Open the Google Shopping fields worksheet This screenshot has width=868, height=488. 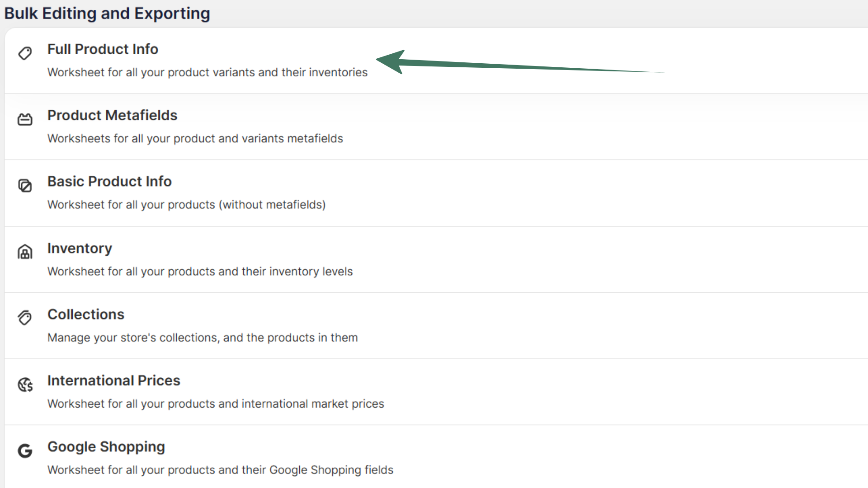106,446
